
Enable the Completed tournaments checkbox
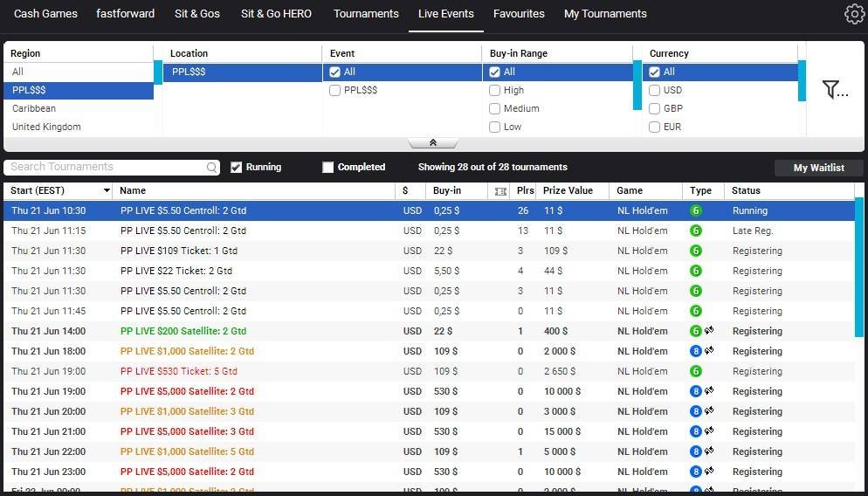coord(328,168)
